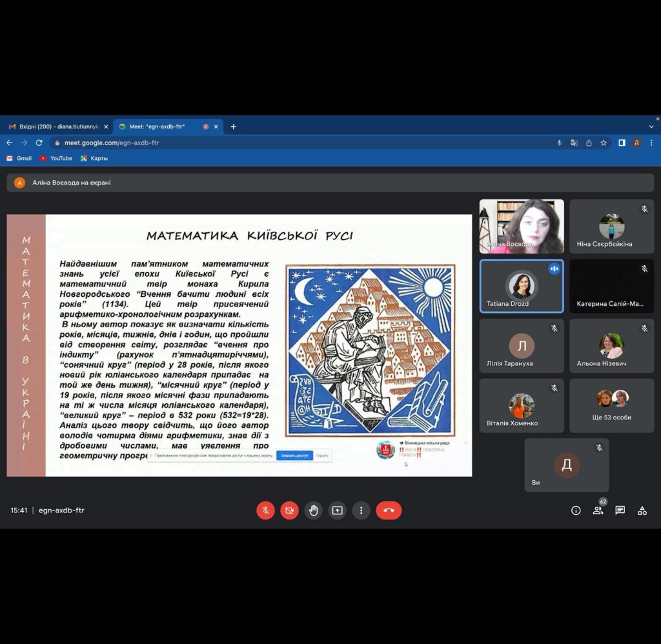Image resolution: width=661 pixels, height=644 pixels.
Task: Go back to previous page
Action: point(9,143)
